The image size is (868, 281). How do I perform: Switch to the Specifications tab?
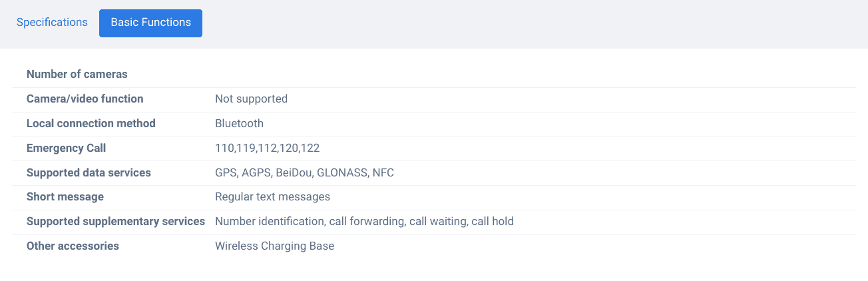coord(52,23)
